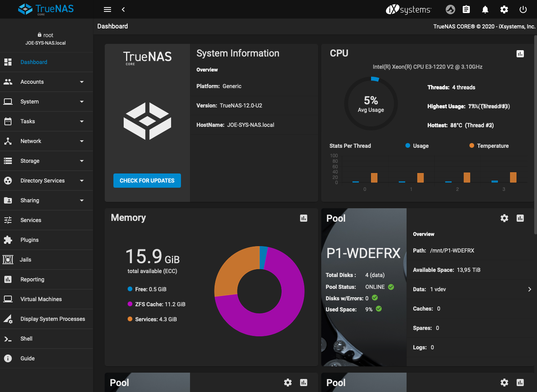
Task: Click the Storage list icon
Action: 8,161
